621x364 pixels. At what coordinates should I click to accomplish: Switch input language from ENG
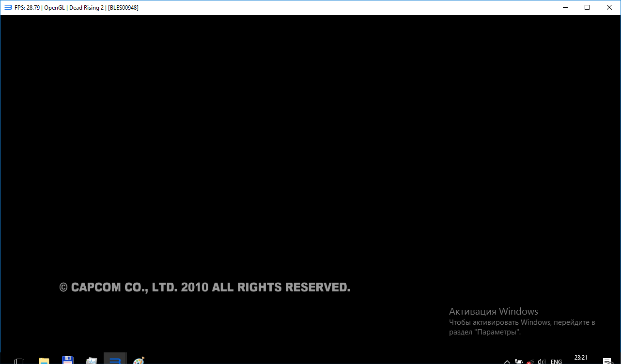(x=556, y=362)
